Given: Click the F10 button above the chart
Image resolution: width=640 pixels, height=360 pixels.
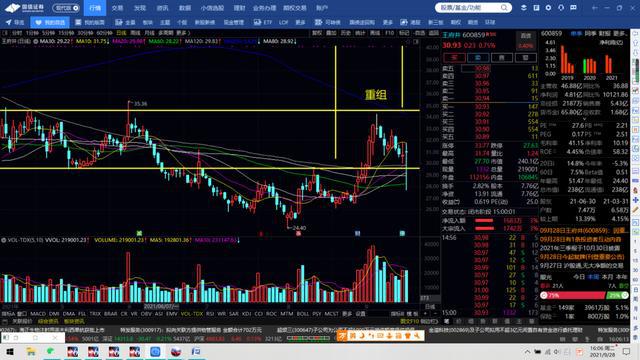Looking at the screenshot, I should tap(389, 33).
